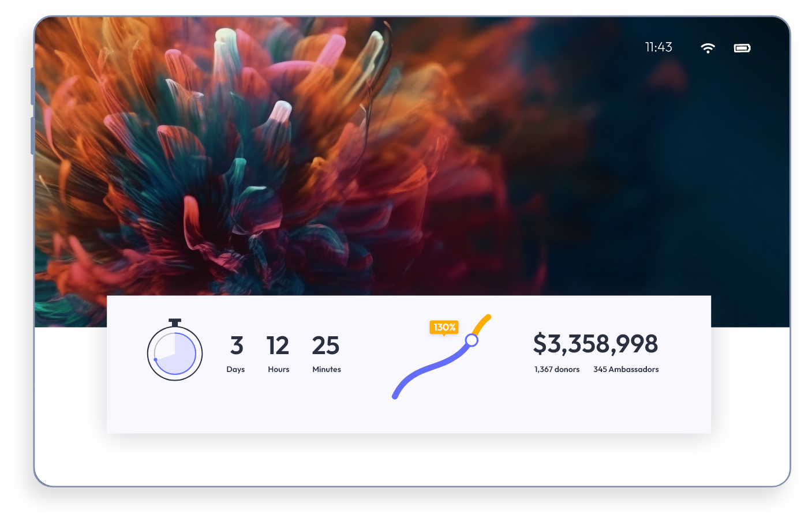Open the 345 Ambassadors link
The image size is (812, 526).
pos(626,369)
